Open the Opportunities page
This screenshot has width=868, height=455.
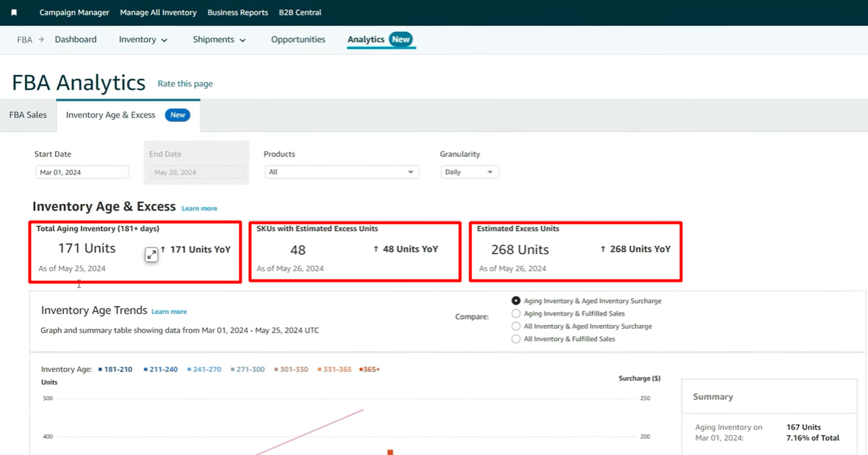pos(298,40)
